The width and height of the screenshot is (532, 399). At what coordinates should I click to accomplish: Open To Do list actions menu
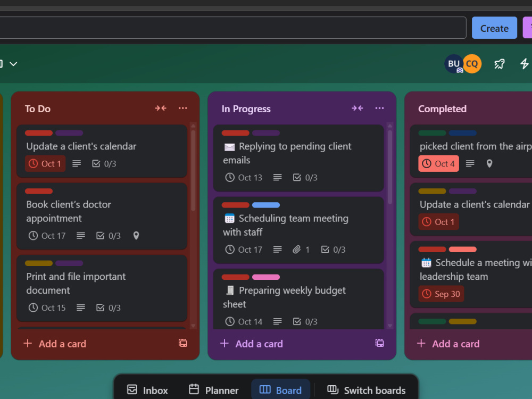183,108
